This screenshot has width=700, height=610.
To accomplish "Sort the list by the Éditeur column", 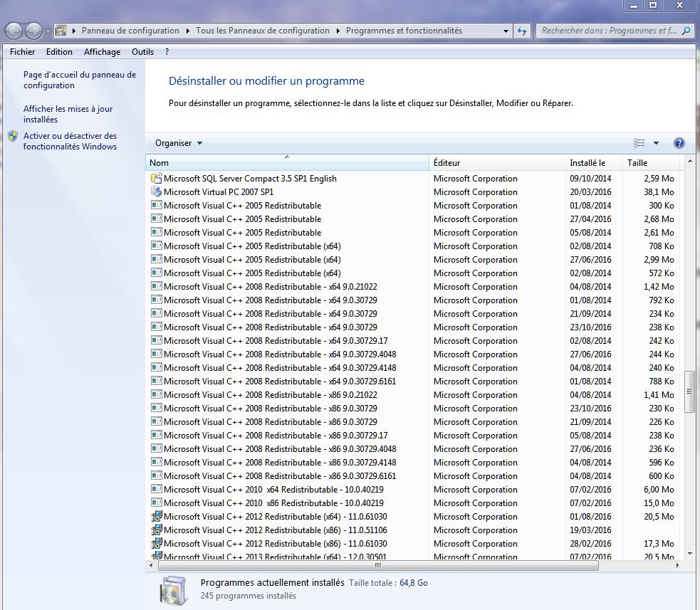I will pyautogui.click(x=497, y=163).
